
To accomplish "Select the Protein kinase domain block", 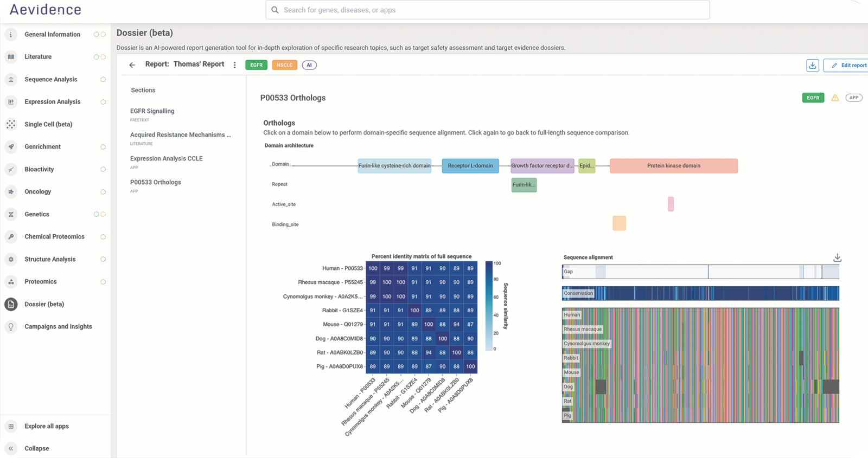I will pos(674,166).
